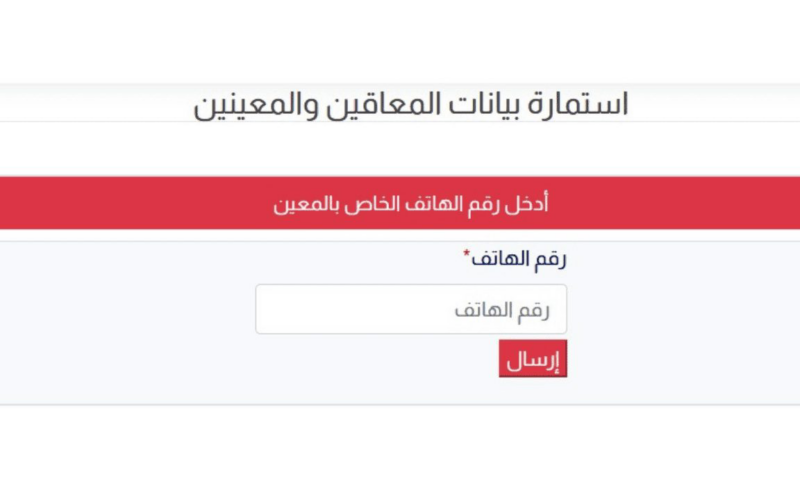Click the page heading استمارة بيانات المعاقين والمعينين
The height and width of the screenshot is (500, 800).
410,104
